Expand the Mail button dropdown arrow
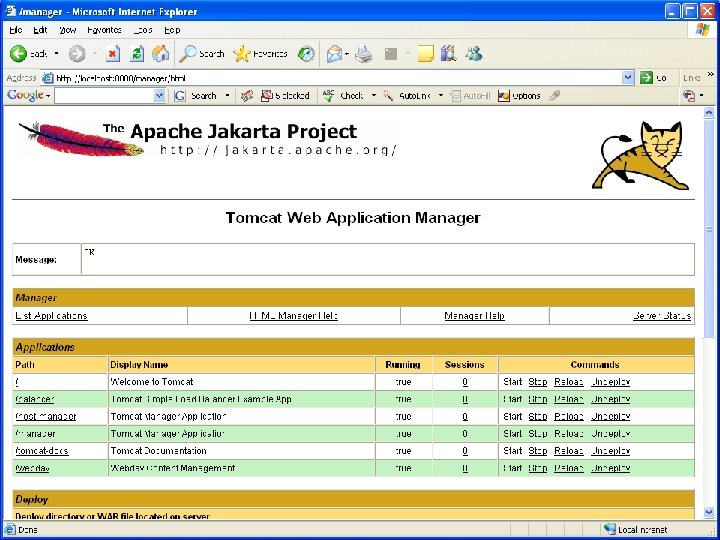This screenshot has height=540, width=720. coord(347,54)
